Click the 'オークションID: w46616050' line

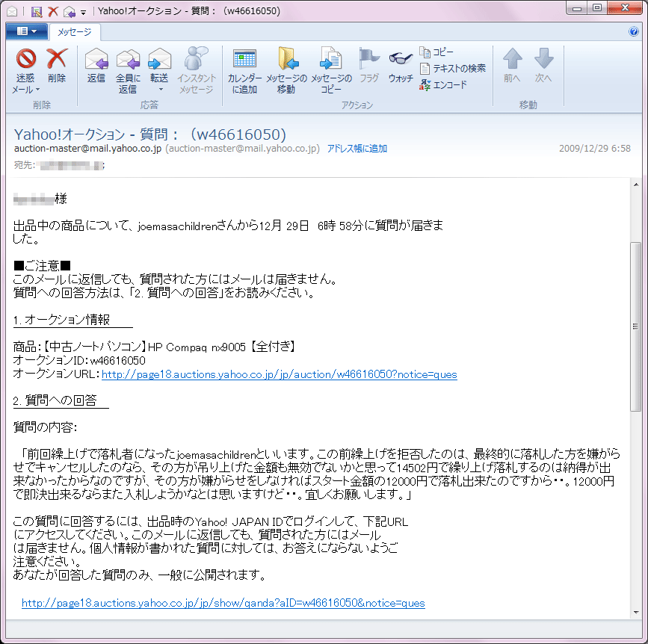79,361
